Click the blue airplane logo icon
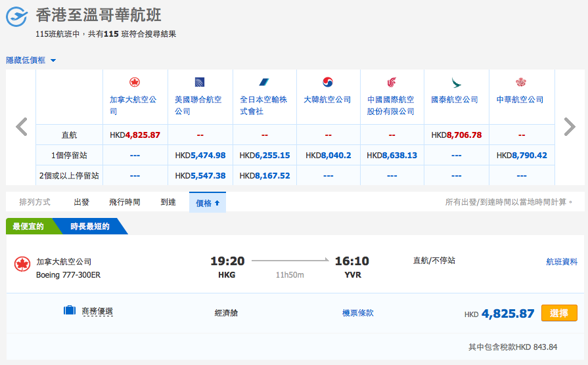Screen dimensions: 588x365 tap(16, 16)
